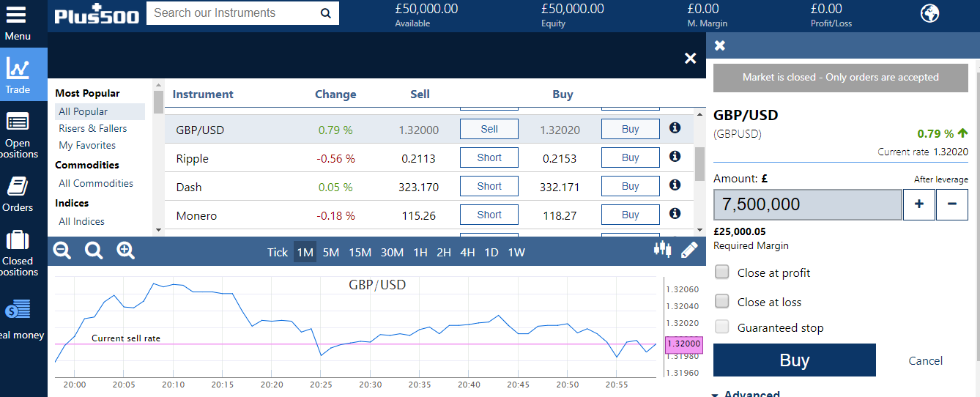Open the hamburger Menu icon
The width and height of the screenshot is (980, 397).
click(x=16, y=15)
